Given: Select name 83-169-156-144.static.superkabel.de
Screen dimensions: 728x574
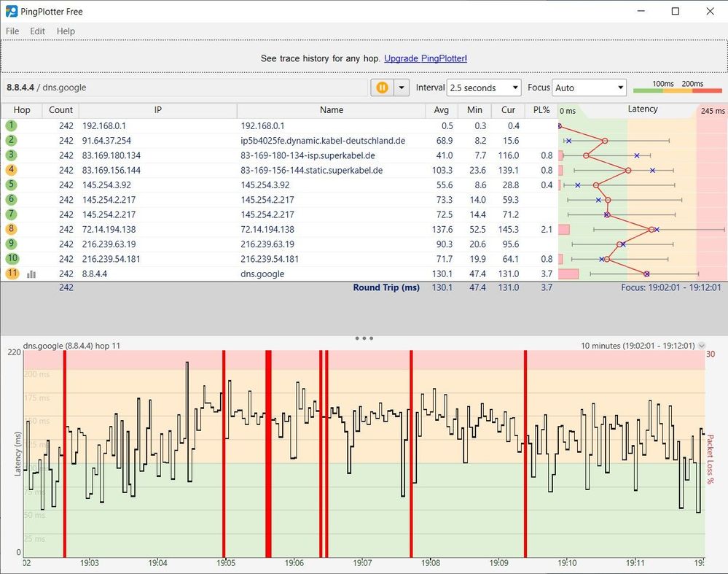Looking at the screenshot, I should 312,171.
